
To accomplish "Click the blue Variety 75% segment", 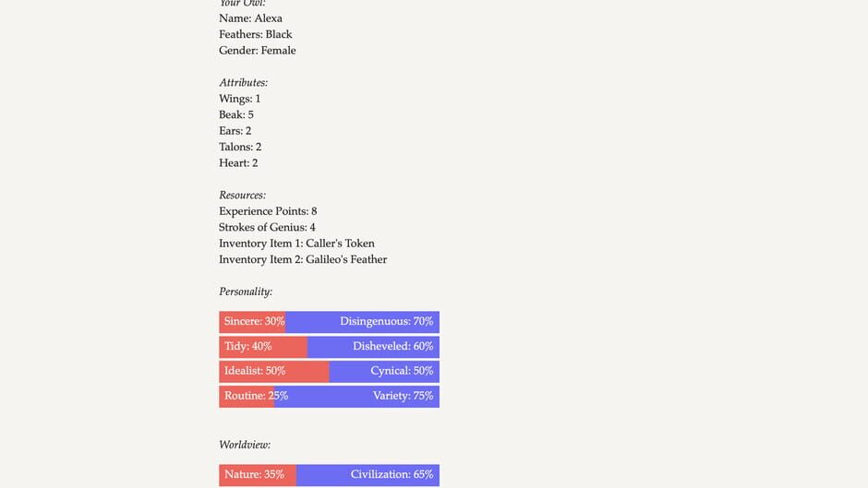I will click(356, 397).
